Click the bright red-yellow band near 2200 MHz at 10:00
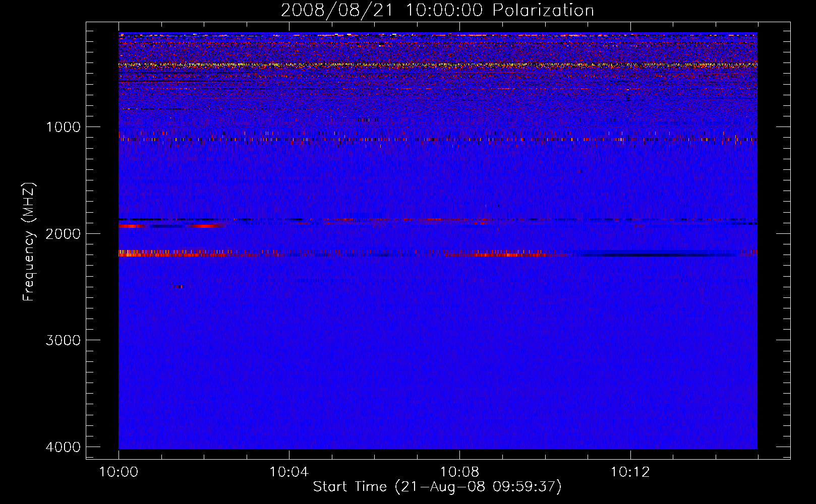816x504 pixels. 171,254
